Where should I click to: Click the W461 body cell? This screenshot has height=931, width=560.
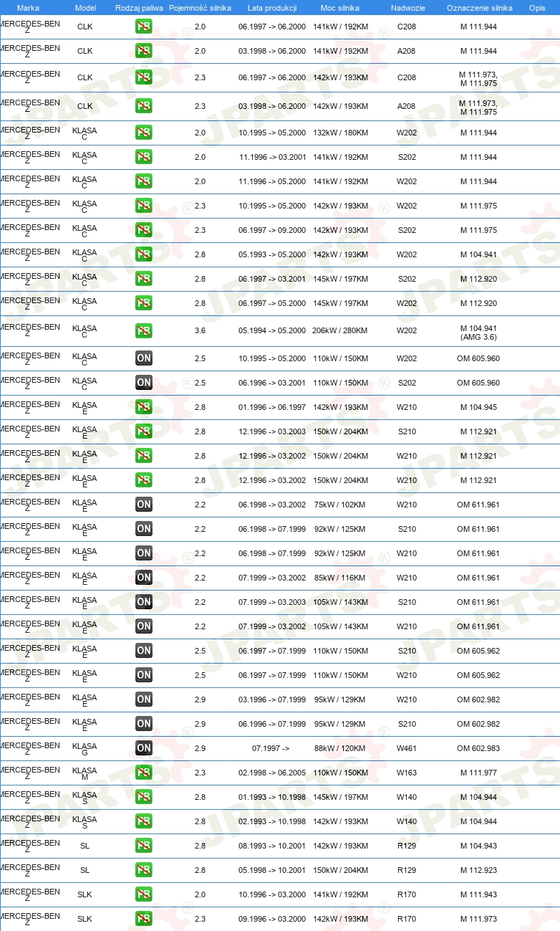pyautogui.click(x=406, y=749)
